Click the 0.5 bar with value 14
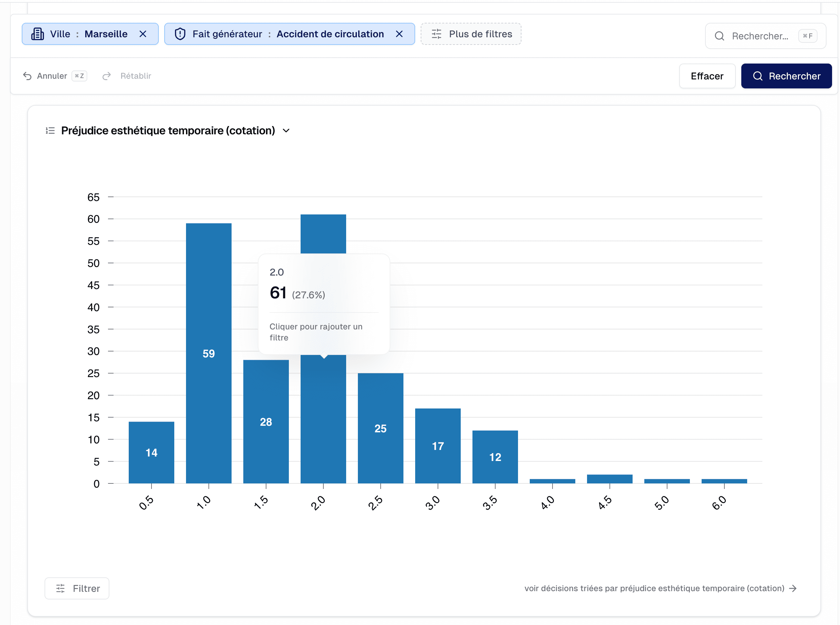The image size is (840, 625). (151, 452)
